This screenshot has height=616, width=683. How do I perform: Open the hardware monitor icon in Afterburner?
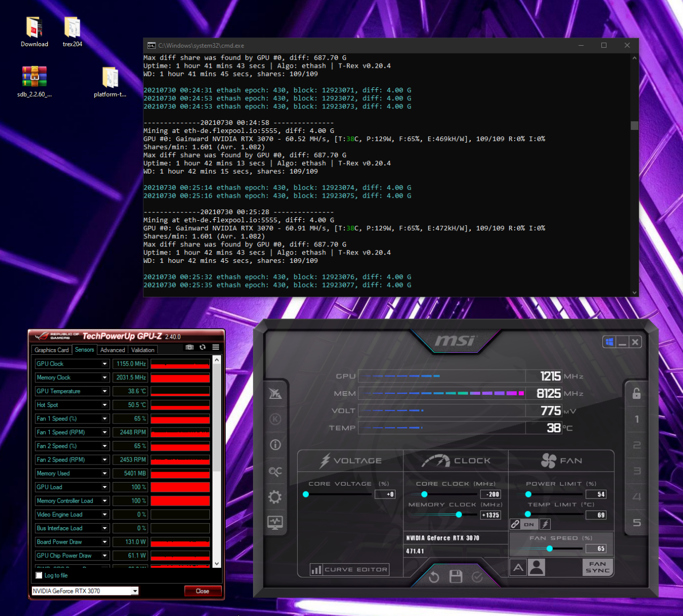pos(276,523)
